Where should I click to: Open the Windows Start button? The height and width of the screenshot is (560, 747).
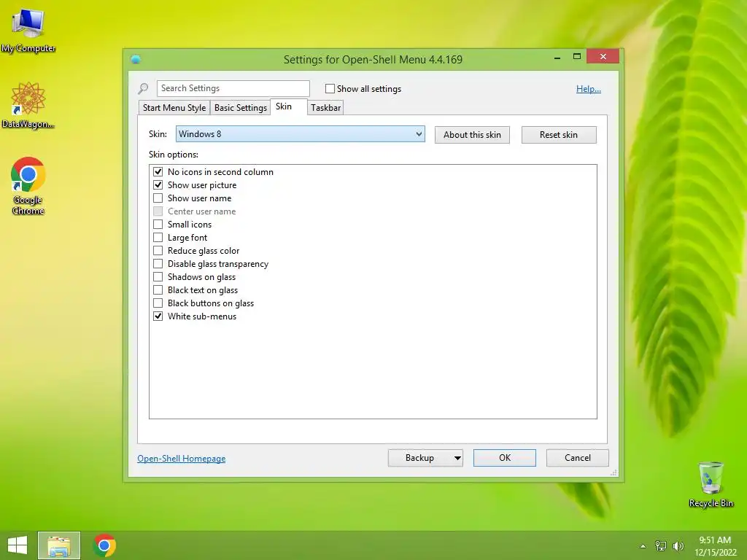pos(18,545)
